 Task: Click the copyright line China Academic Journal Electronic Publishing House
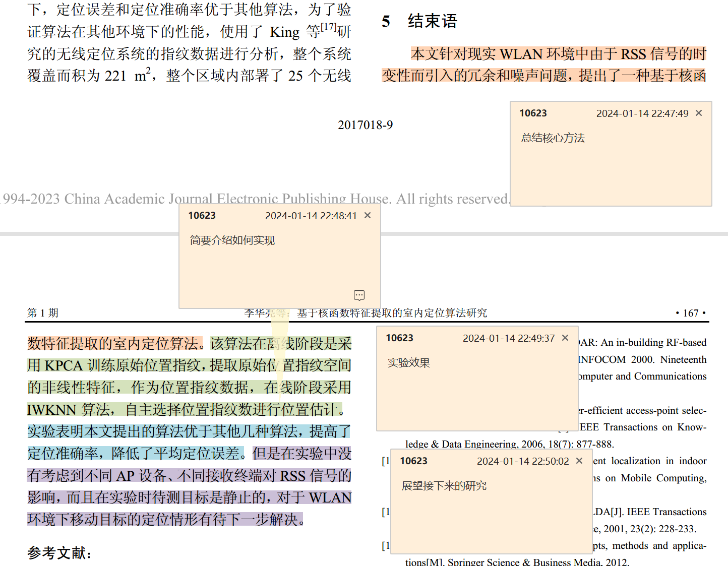227,199
